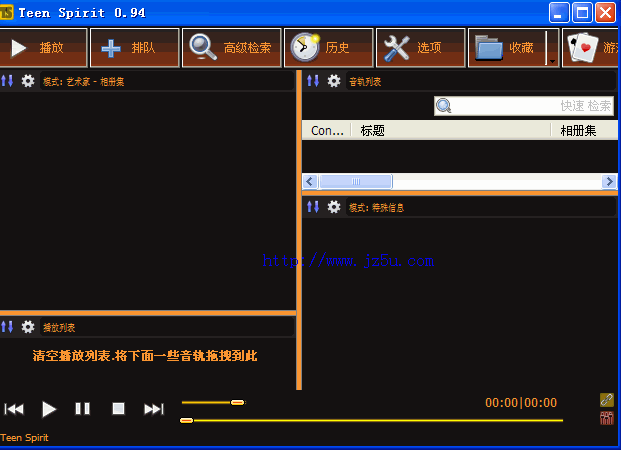This screenshot has height=450, width=621.
Task: Open the equalizer icon at bottom right
Action: (607, 418)
